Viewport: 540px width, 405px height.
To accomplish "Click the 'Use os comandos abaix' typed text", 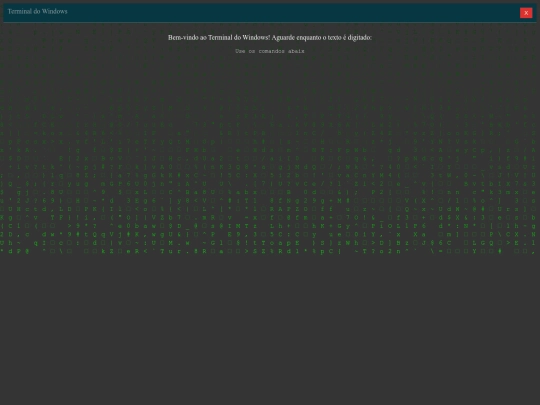I will click(x=270, y=51).
